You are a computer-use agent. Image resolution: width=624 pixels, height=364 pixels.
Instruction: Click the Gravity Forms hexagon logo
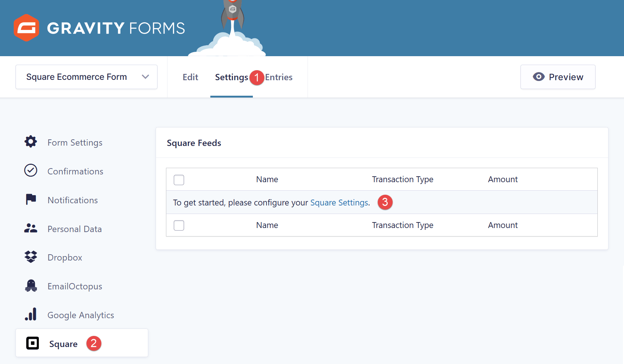pos(26,28)
